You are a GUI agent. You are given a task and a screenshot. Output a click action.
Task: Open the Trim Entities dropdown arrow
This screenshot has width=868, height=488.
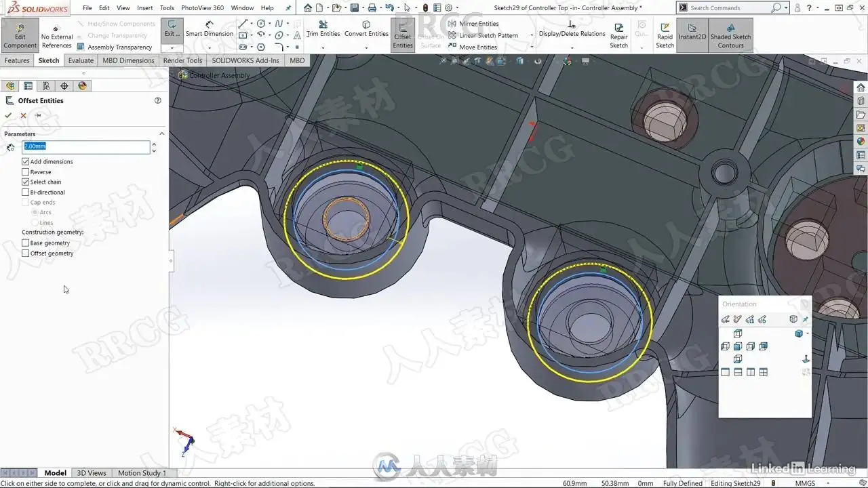[323, 47]
